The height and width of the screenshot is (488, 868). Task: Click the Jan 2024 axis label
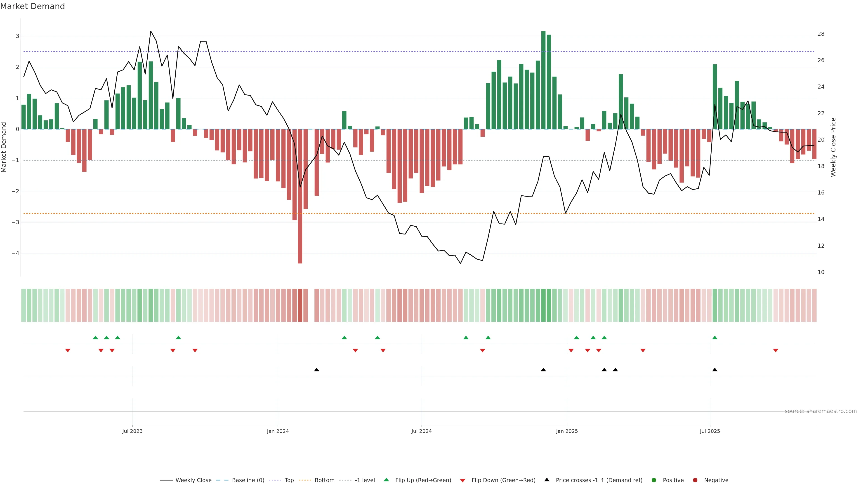coord(278,431)
